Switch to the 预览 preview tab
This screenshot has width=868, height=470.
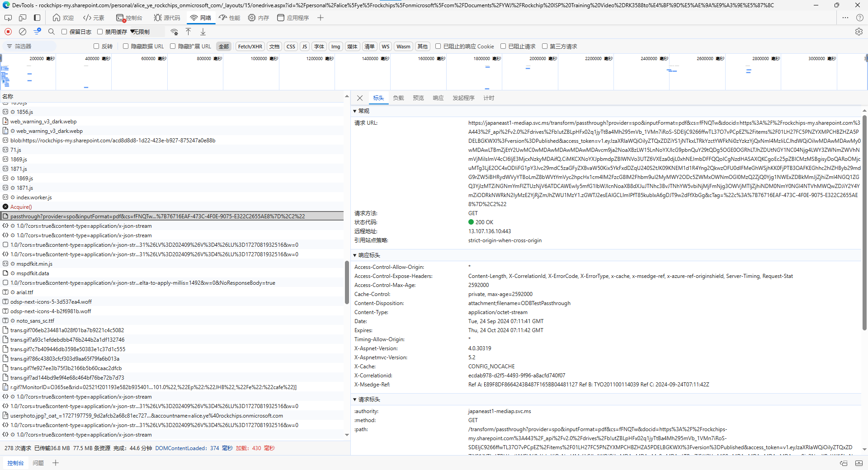[x=418, y=98]
